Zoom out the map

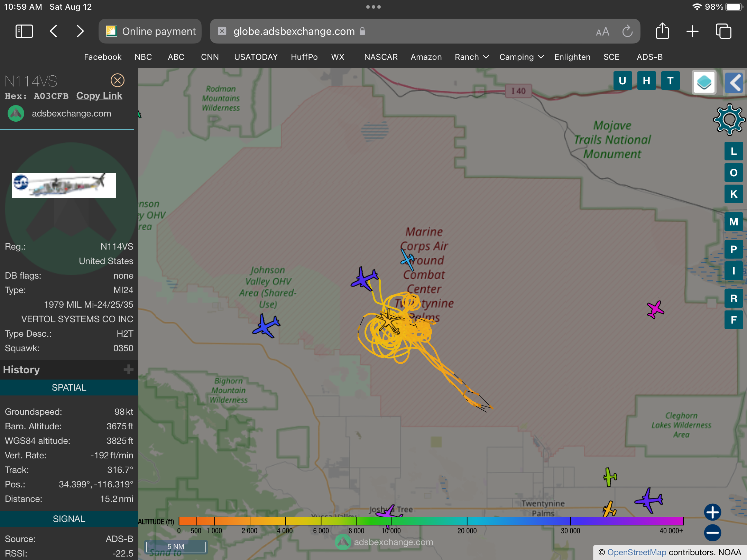coord(712,533)
